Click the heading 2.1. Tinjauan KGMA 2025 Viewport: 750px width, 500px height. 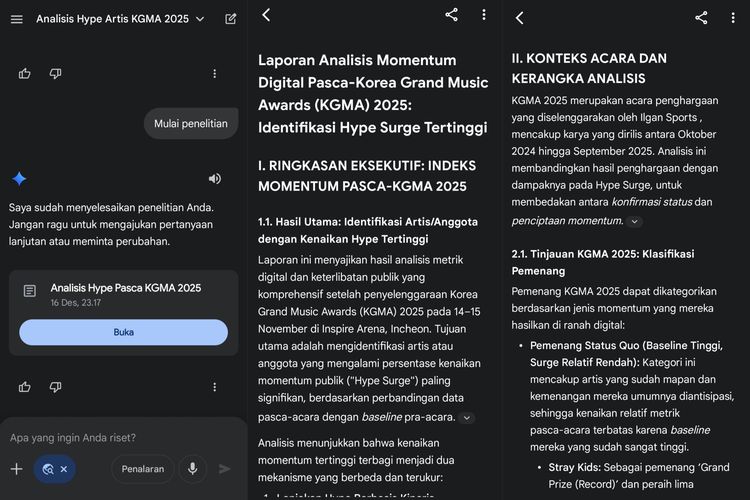(603, 262)
